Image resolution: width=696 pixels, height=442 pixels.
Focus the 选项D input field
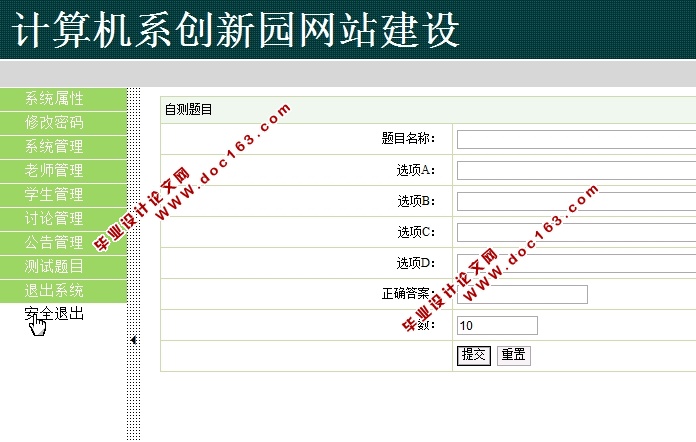coord(576,264)
